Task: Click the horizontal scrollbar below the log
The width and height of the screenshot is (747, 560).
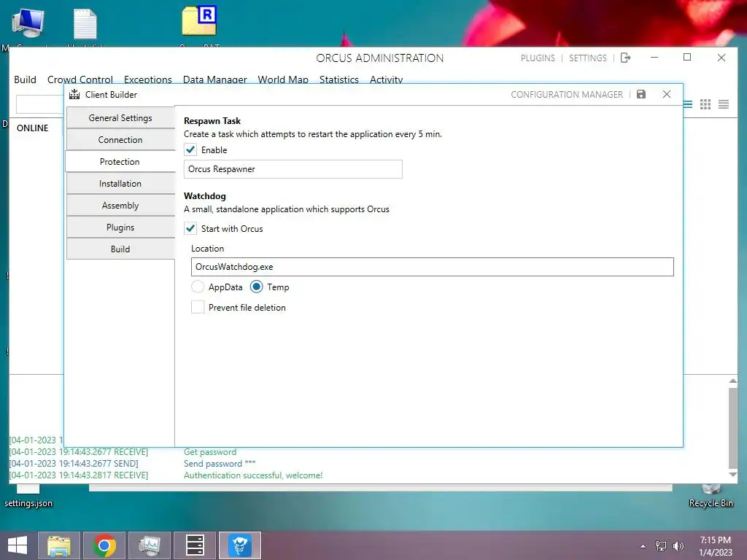Action: tap(381, 488)
